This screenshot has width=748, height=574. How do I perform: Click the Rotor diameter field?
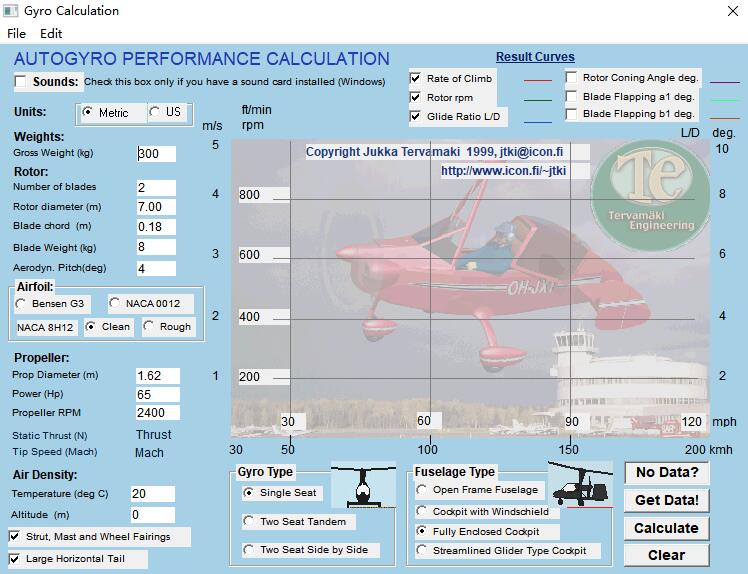(x=156, y=207)
